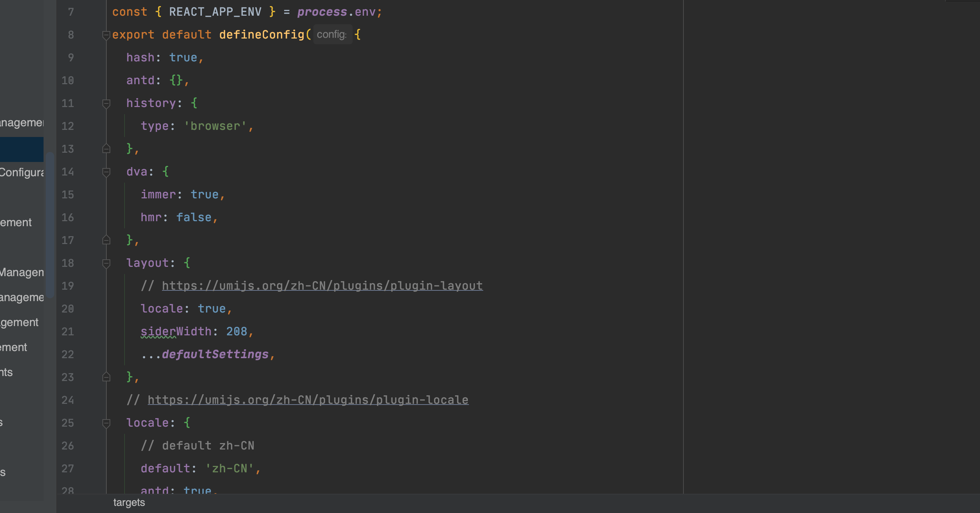980x513 pixels.
Task: Collapse the layout block fold marker
Action: click(x=106, y=263)
